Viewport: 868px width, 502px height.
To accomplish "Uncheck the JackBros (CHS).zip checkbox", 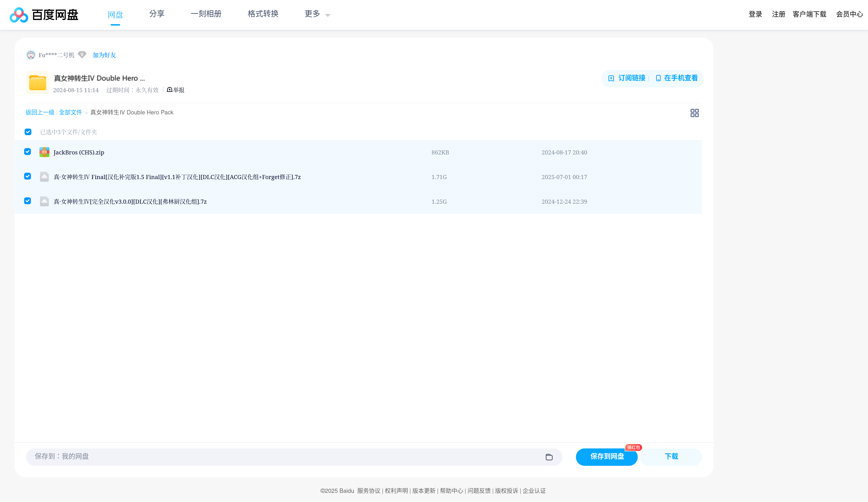I will coord(28,152).
